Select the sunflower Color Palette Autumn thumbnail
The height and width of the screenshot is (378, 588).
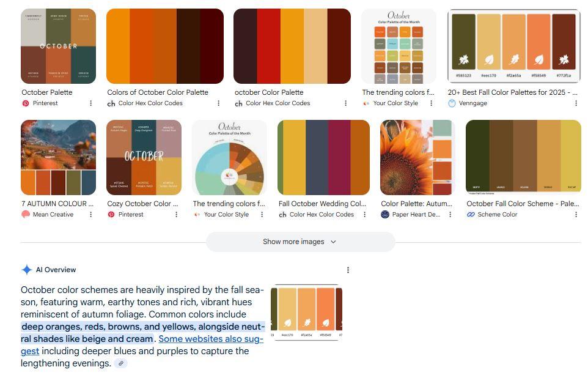point(417,157)
